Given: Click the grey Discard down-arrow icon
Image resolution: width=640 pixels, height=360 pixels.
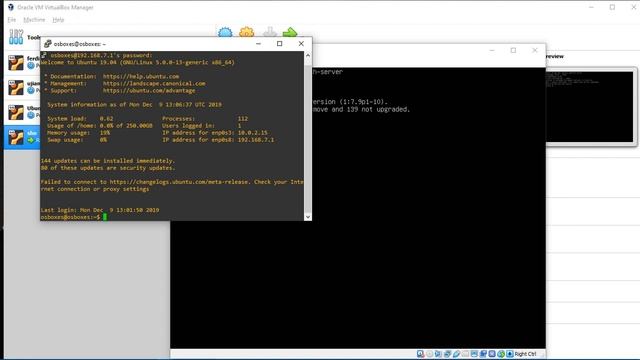Looking at the screenshot, I should (269, 32).
